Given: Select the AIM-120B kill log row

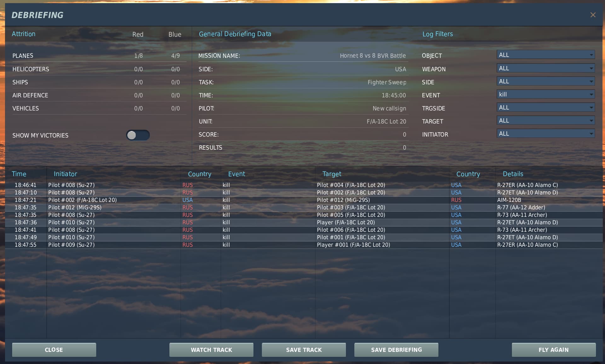Looking at the screenshot, I should 302,200.
